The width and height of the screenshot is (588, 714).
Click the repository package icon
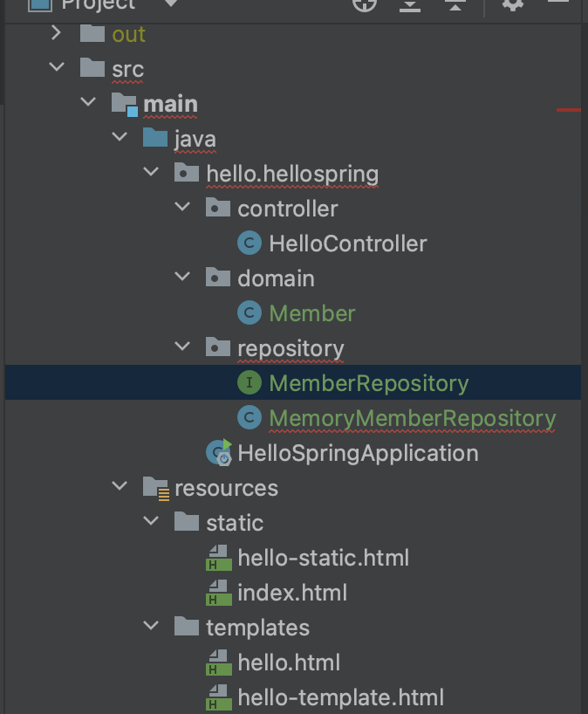(218, 347)
